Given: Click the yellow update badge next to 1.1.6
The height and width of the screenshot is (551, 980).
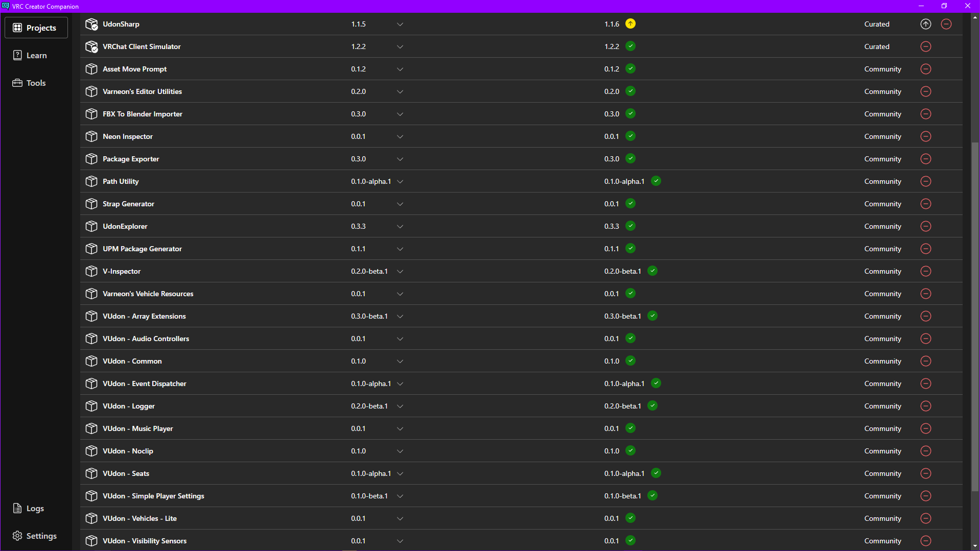Looking at the screenshot, I should point(631,23).
